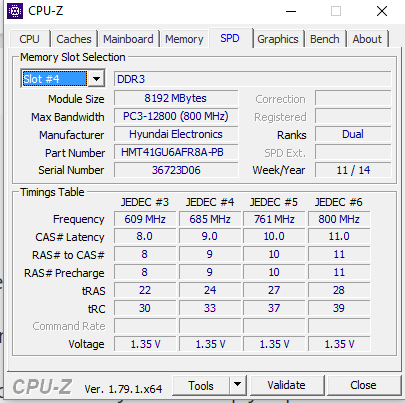Click tRC value 37
The image size is (405, 403).
pos(274,308)
